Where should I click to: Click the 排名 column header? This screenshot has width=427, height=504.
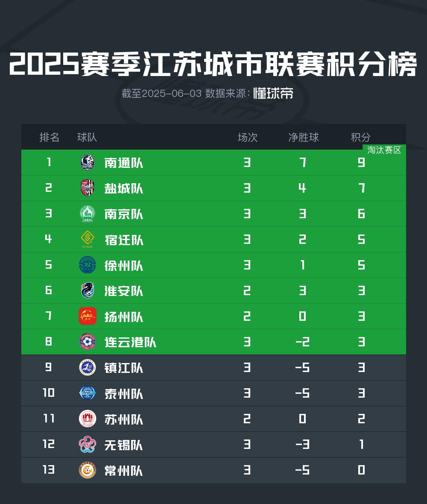tap(50, 137)
